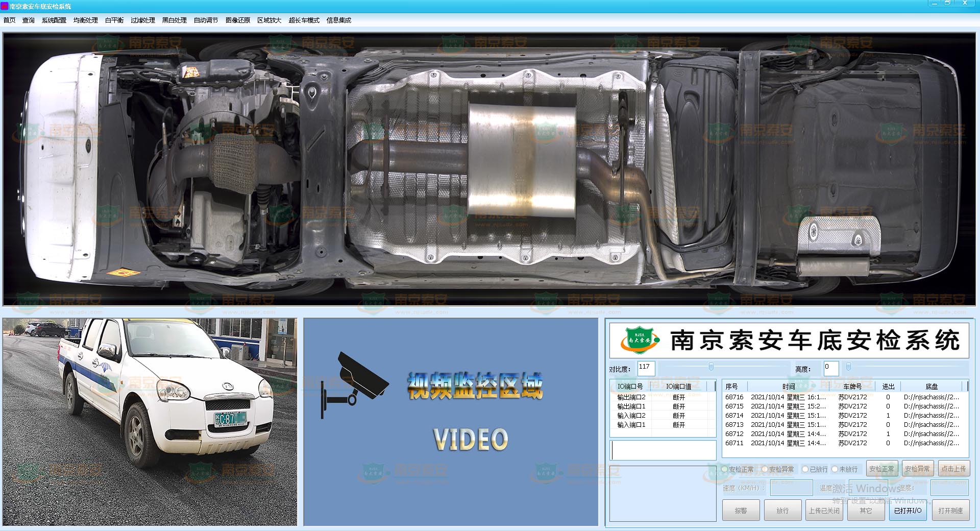Click the 对比度 contrast slider handle

[x=711, y=367]
